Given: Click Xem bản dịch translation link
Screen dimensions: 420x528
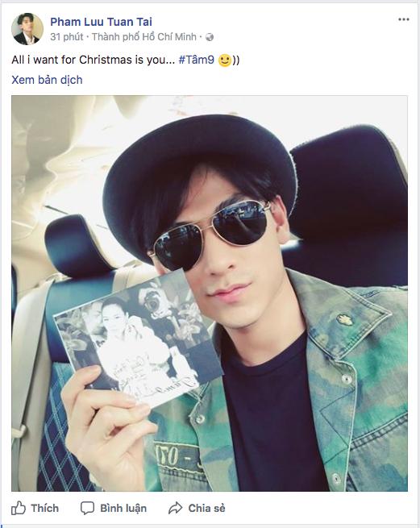Looking at the screenshot, I should pyautogui.click(x=47, y=80).
